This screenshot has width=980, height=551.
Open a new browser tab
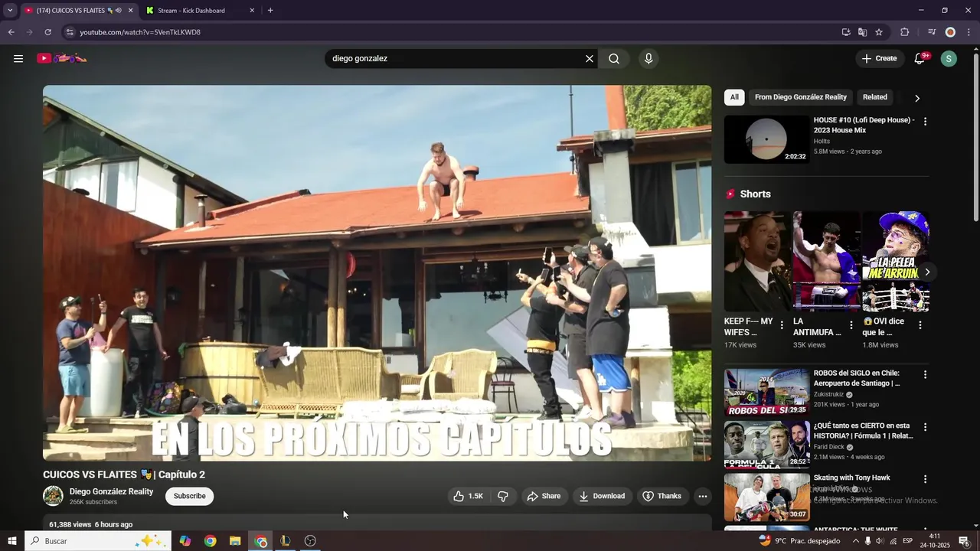coord(270,11)
